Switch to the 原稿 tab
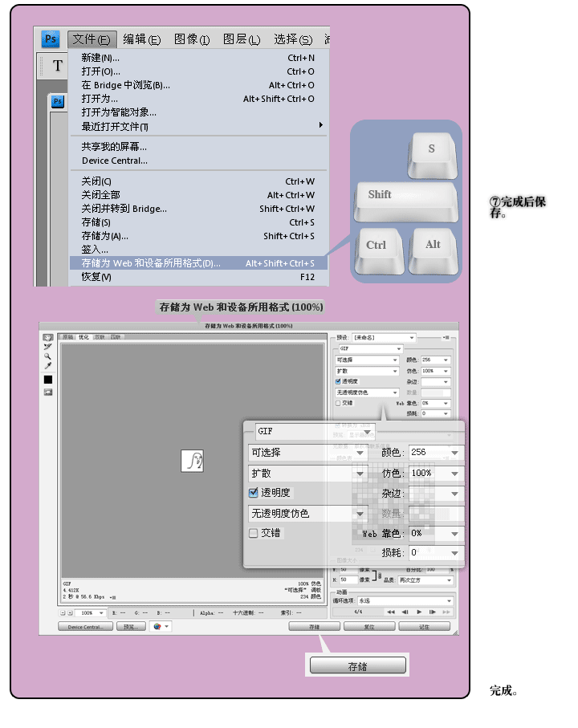This screenshot has height=728, width=578. coord(68,337)
